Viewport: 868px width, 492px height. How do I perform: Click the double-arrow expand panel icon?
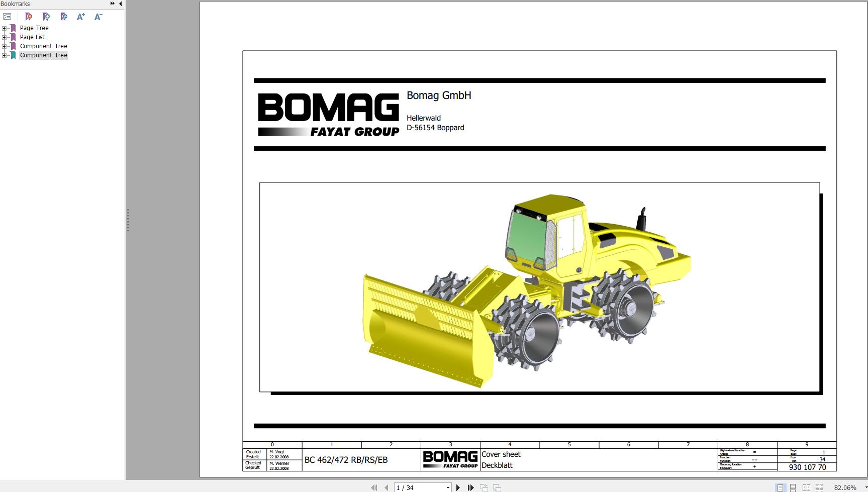tap(112, 4)
